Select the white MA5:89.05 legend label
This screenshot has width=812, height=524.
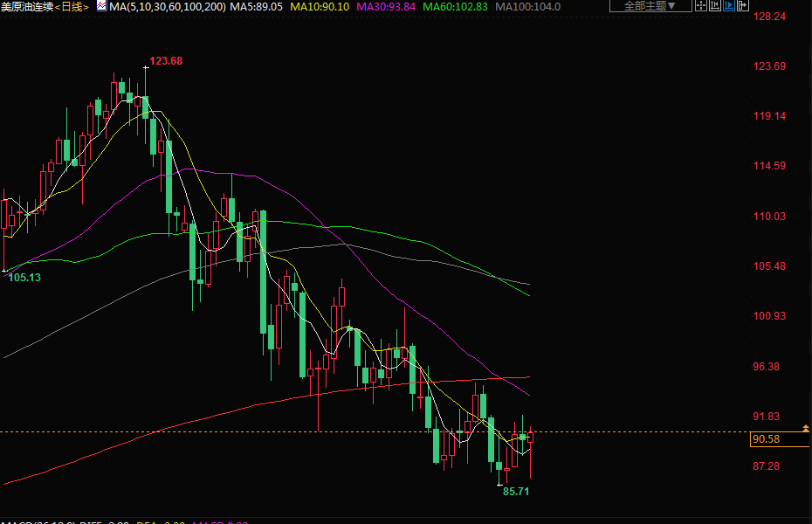pyautogui.click(x=257, y=6)
